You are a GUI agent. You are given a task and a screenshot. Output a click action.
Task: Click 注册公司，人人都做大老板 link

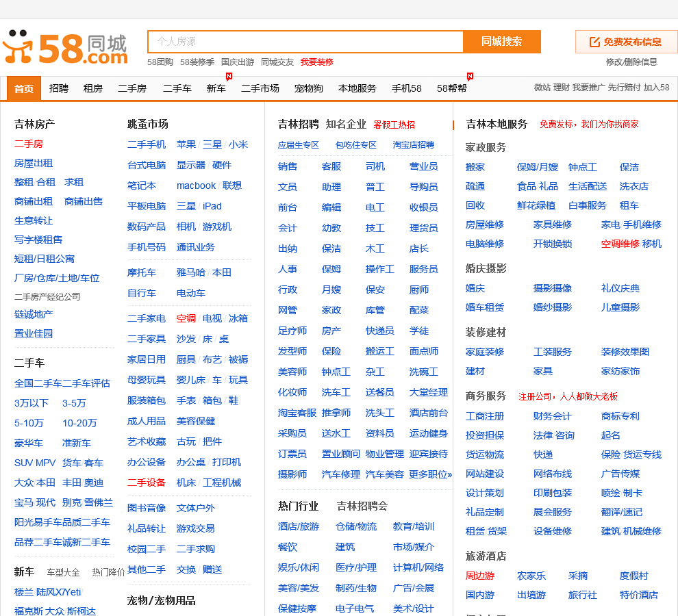click(568, 396)
